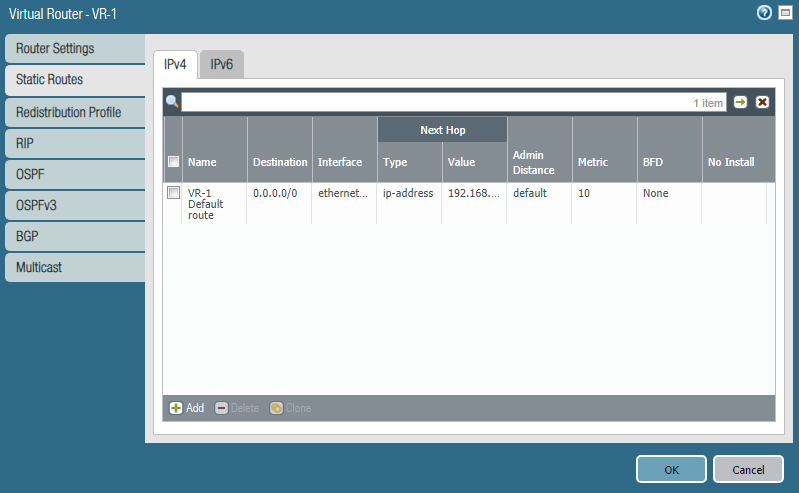Click the magnifier search icon
The width and height of the screenshot is (799, 493).
pyautogui.click(x=172, y=101)
